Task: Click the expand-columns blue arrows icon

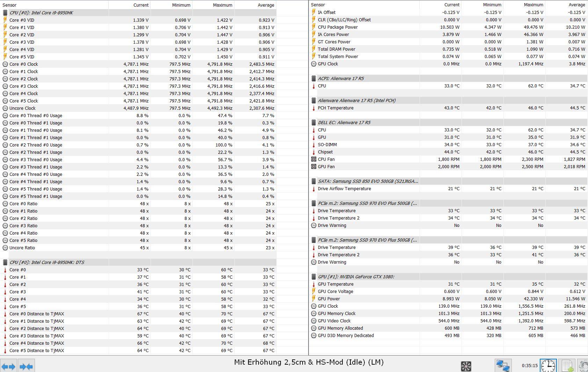Action: 9,366
